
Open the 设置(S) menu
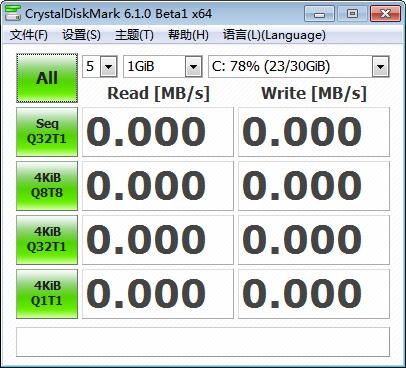click(82, 35)
